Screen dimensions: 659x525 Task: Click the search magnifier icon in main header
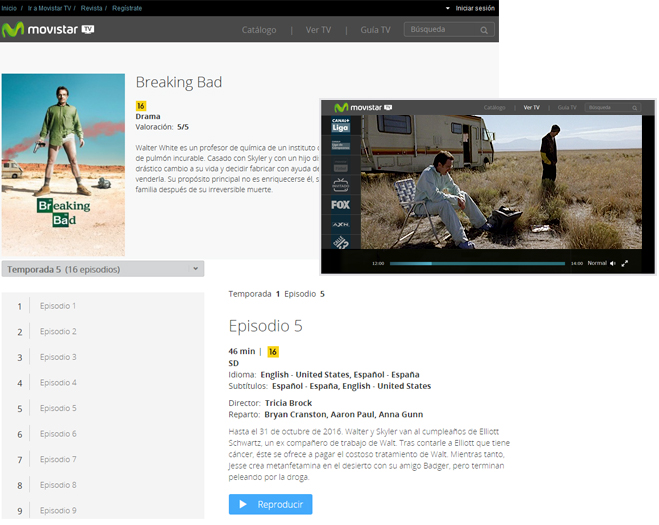click(484, 30)
